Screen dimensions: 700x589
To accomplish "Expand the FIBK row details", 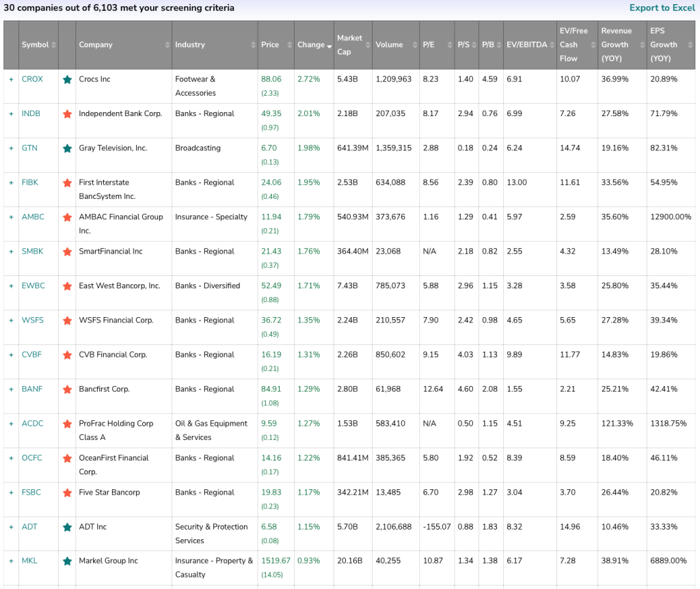I will [x=11, y=182].
